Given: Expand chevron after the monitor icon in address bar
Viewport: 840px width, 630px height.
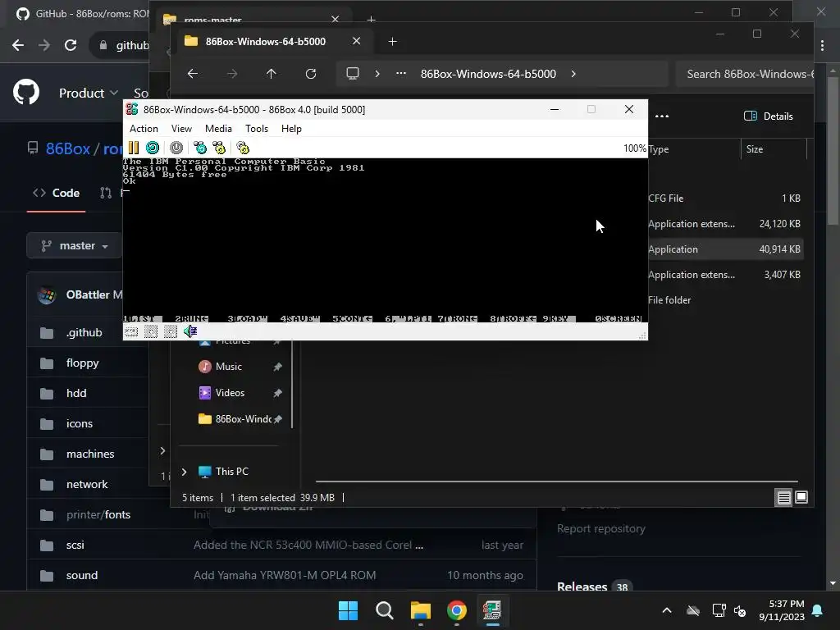Looking at the screenshot, I should click(x=377, y=74).
